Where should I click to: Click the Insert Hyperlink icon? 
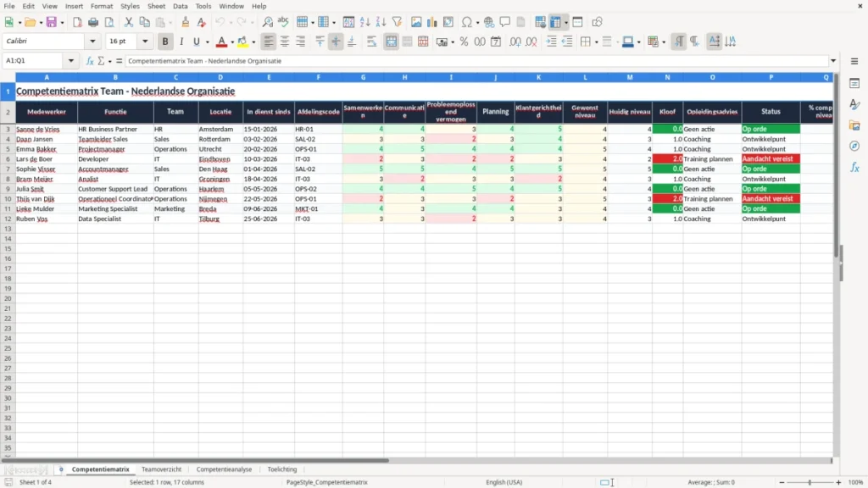(489, 22)
